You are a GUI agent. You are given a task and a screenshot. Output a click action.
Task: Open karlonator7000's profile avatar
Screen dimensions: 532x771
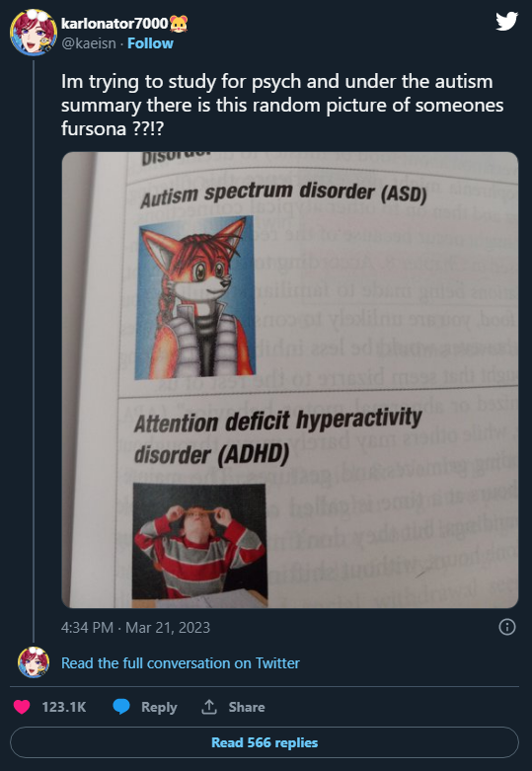tap(34, 32)
